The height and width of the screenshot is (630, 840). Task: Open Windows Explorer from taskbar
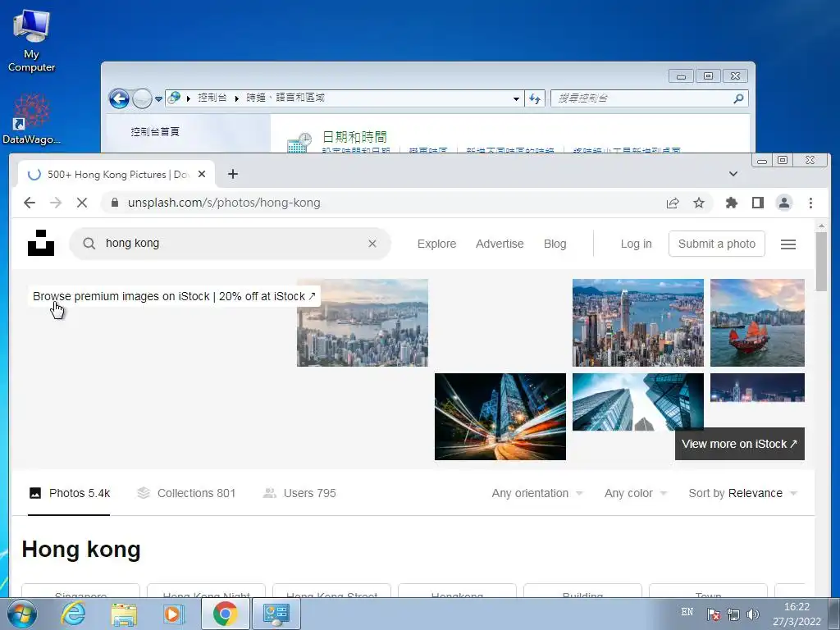point(124,614)
